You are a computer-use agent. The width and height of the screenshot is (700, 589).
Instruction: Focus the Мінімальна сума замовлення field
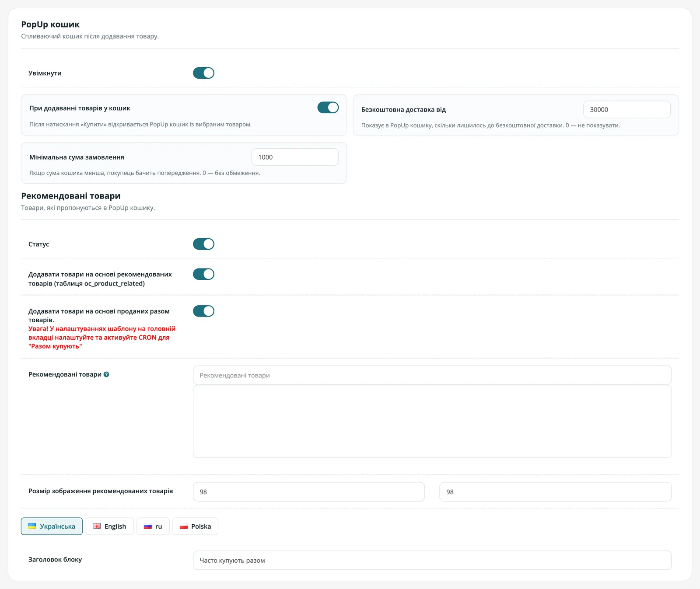point(295,157)
